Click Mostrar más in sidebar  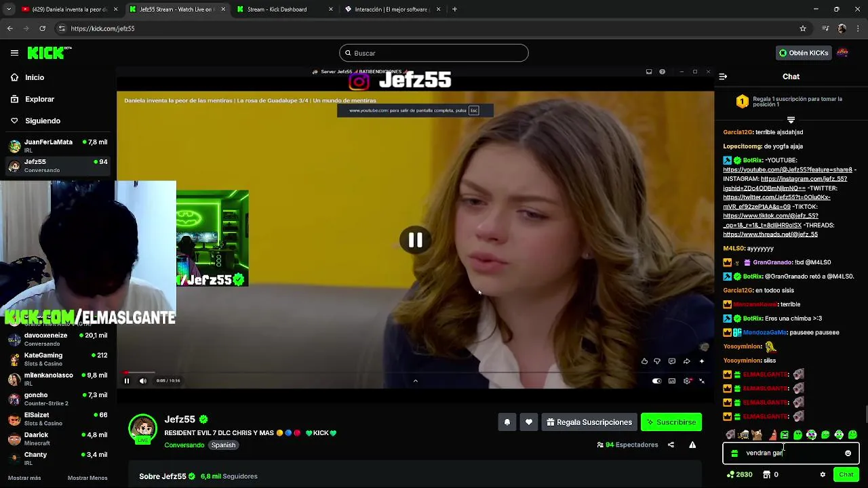[24, 478]
